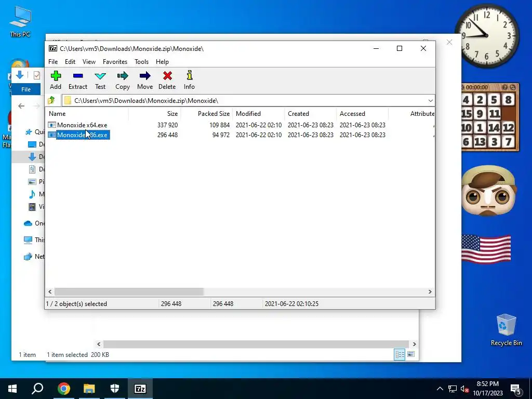Open the Edit menu

coord(70,62)
